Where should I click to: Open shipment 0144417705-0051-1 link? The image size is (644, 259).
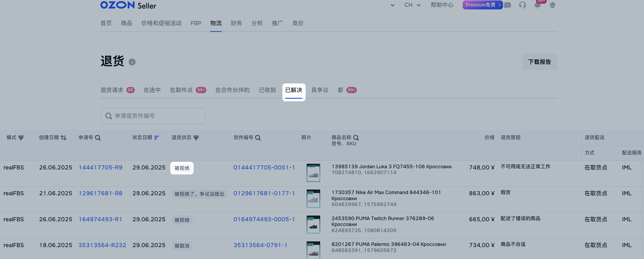(264, 168)
